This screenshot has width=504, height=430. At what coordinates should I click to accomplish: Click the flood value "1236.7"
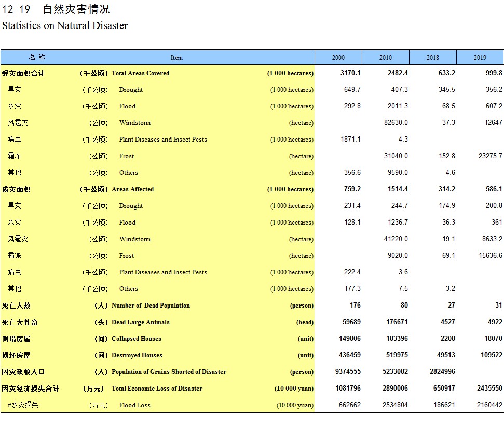398,223
